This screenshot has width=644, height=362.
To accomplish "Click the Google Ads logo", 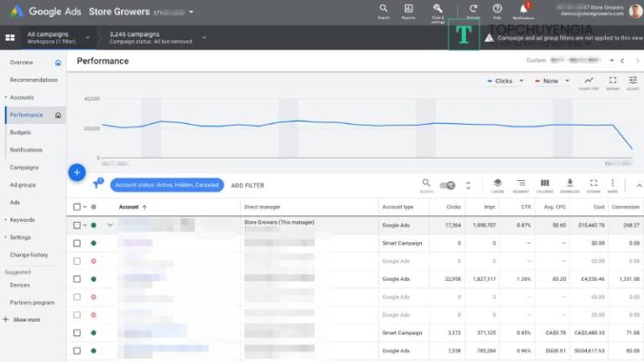I will click(x=17, y=12).
